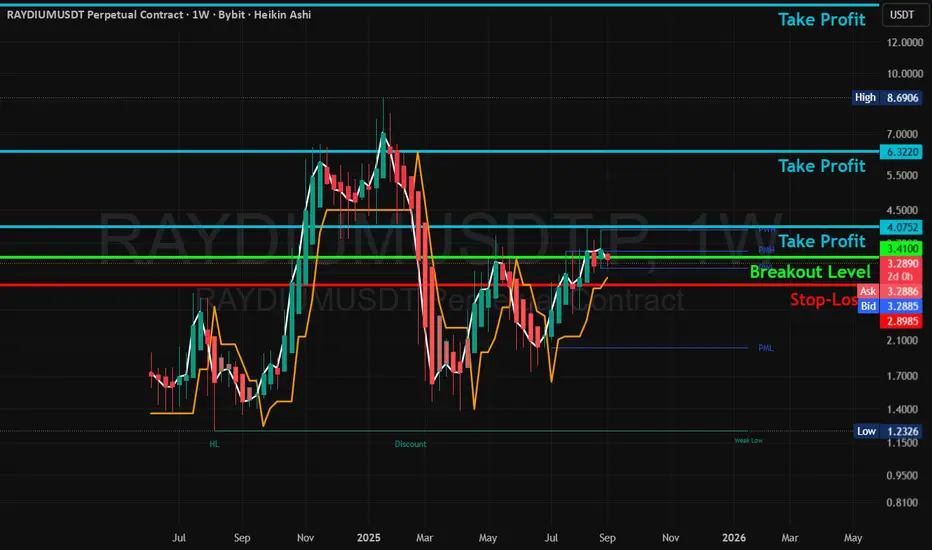Select the topmost Take Profit label
Image resolution: width=932 pixels, height=550 pixels.
click(x=821, y=20)
